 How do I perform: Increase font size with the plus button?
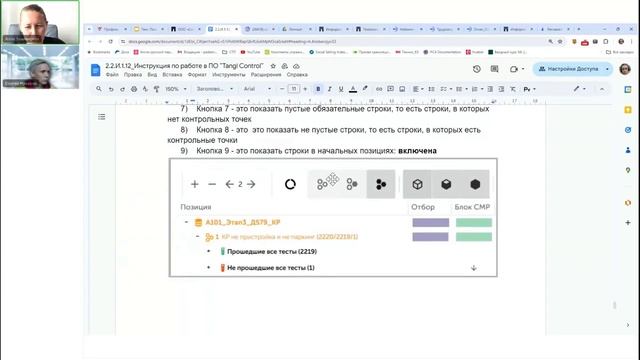[x=305, y=89]
